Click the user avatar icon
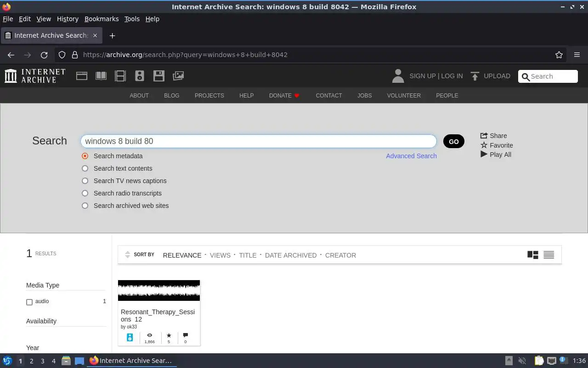 (398, 76)
